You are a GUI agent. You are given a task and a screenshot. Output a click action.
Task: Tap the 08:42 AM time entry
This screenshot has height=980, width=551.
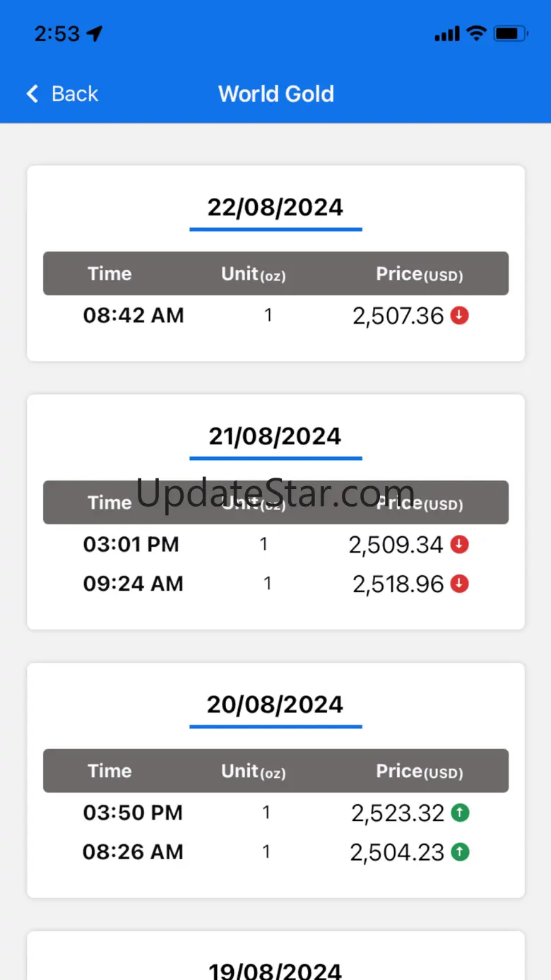[134, 316]
